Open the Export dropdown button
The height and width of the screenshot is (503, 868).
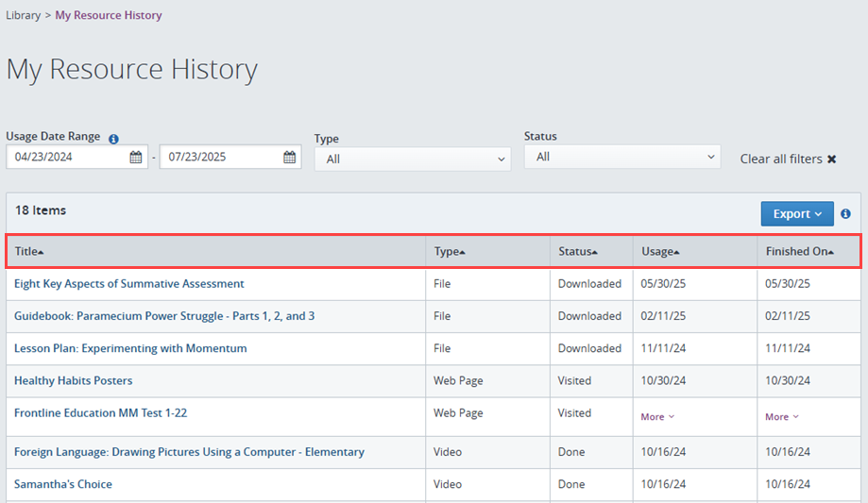797,213
